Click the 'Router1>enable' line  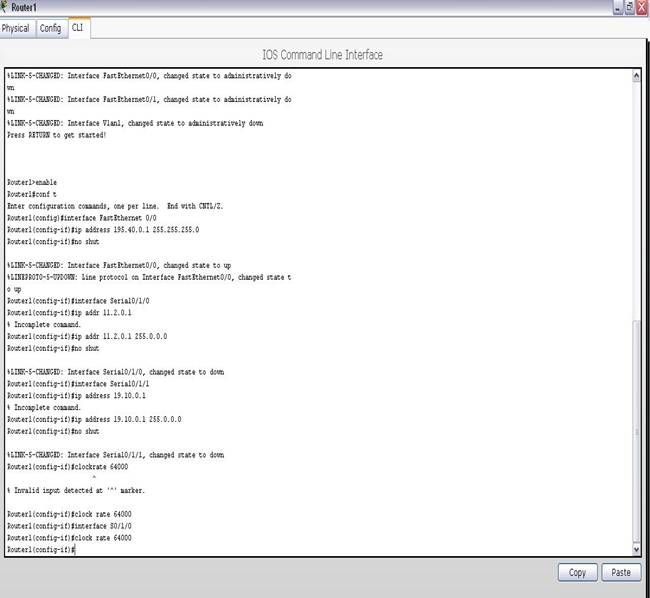[32, 182]
